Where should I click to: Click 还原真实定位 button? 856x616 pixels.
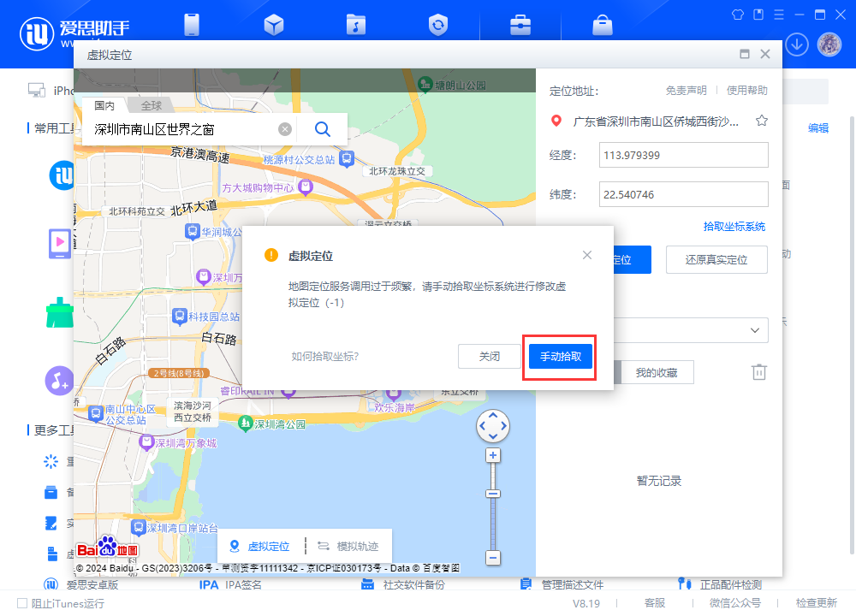(x=716, y=260)
